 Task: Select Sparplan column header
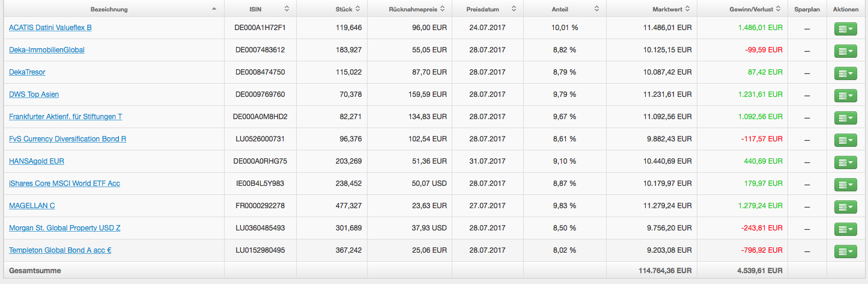click(x=807, y=9)
